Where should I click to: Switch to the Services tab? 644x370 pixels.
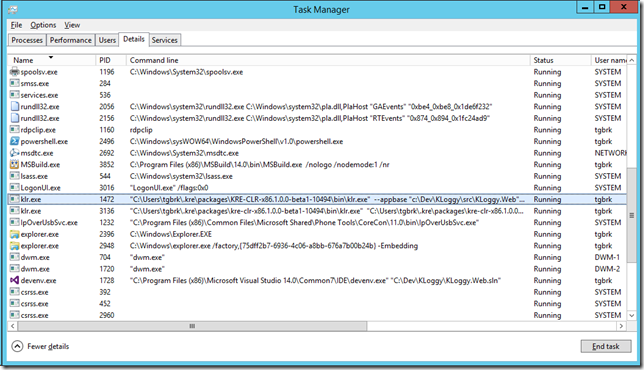pos(164,40)
